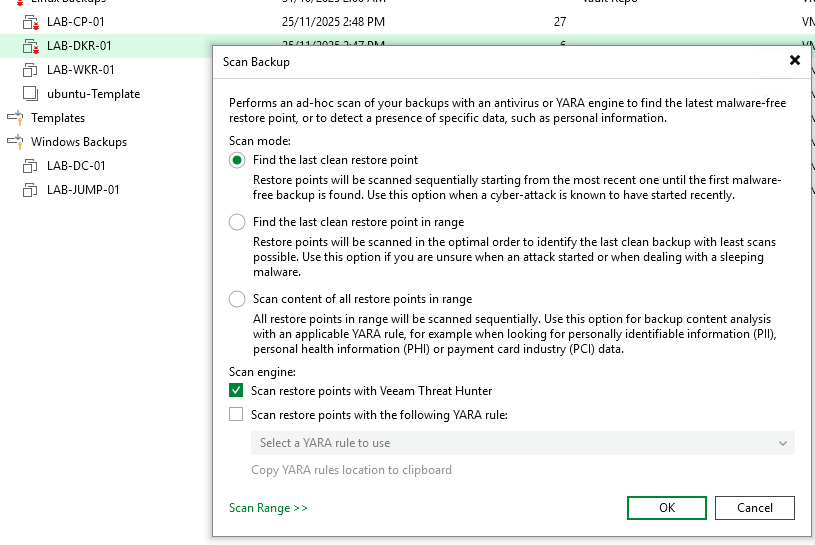Close the Scan Backup dialog with X
815x545 pixels.
[795, 61]
